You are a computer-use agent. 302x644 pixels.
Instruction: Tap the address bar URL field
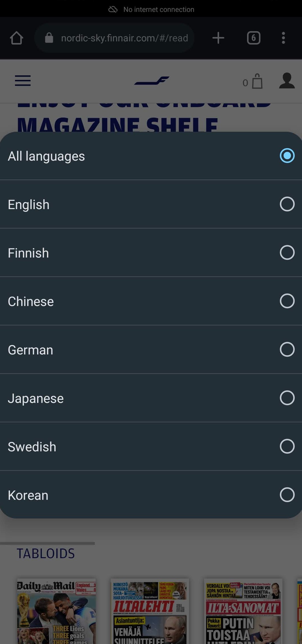(124, 38)
